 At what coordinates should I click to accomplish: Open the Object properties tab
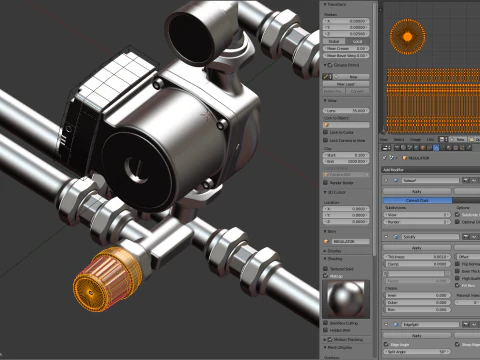[x=423, y=148]
